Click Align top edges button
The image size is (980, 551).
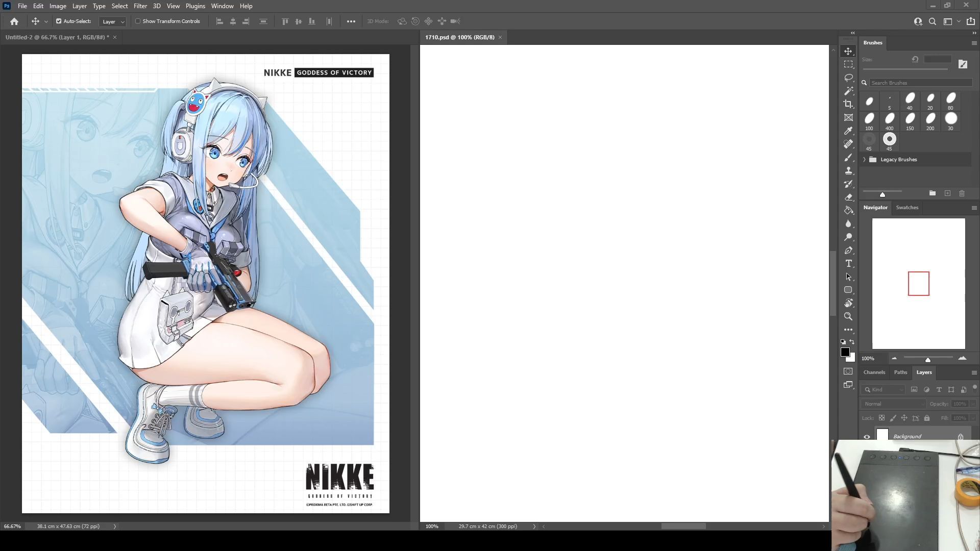coord(285,21)
